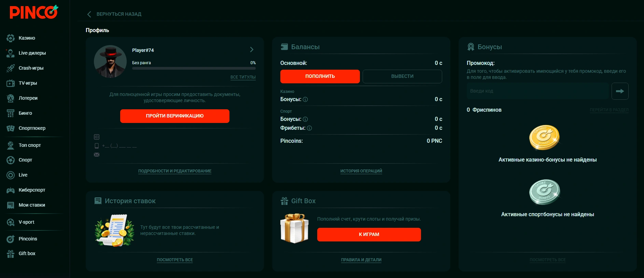This screenshot has height=278, width=644.
Task: Open the Live-дилеры menu item
Action: click(32, 53)
